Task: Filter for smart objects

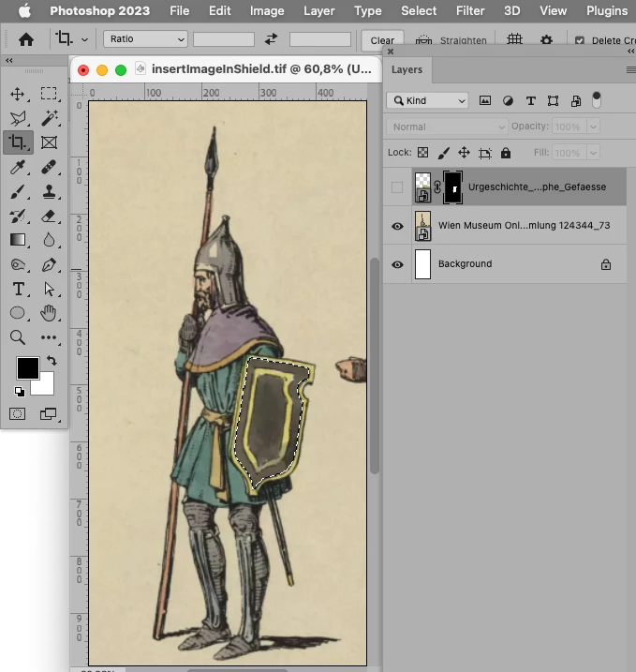Action: click(x=576, y=100)
